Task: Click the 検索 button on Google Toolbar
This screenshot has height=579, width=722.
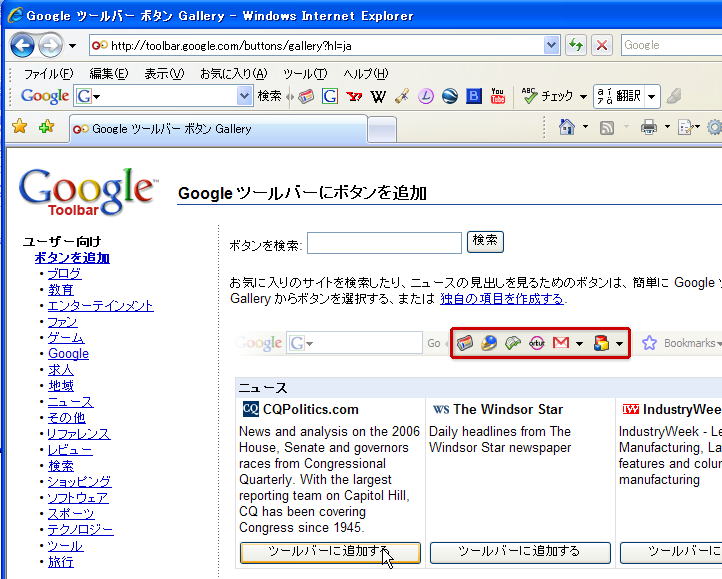Action: (269, 96)
